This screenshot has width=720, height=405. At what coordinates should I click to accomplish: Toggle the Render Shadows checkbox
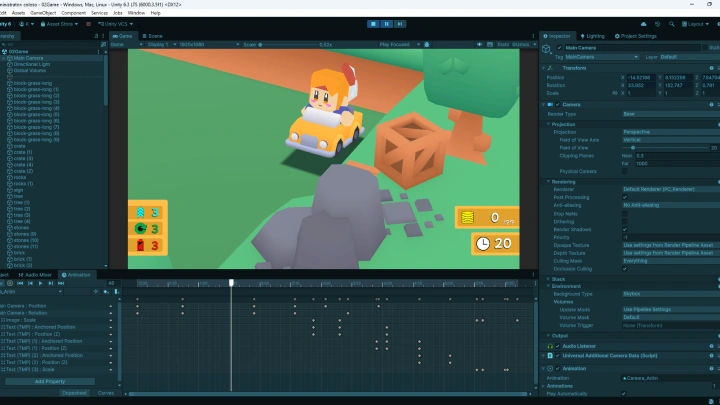[624, 230]
